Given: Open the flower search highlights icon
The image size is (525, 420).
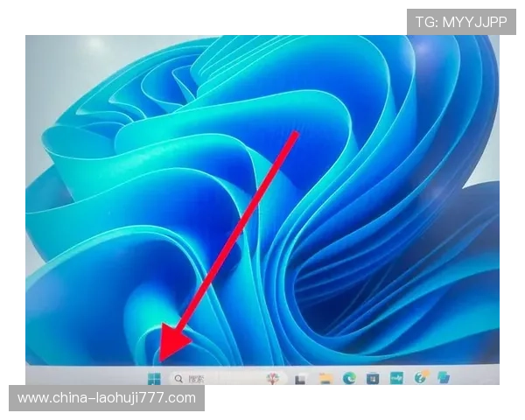Looking at the screenshot, I should 274,378.
